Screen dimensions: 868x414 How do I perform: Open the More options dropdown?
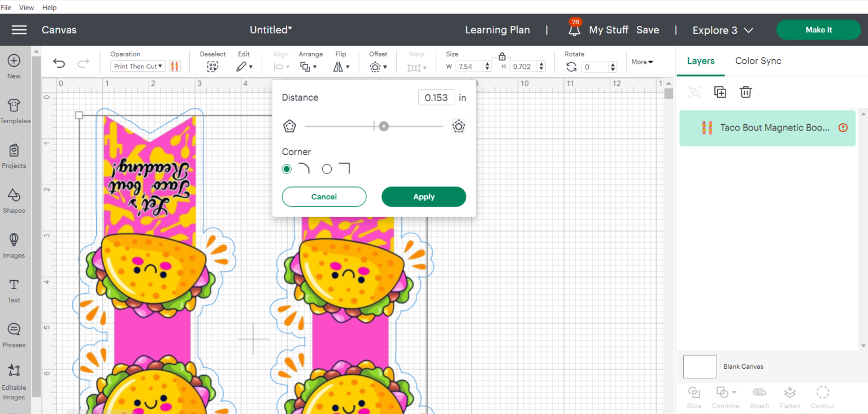(x=643, y=62)
